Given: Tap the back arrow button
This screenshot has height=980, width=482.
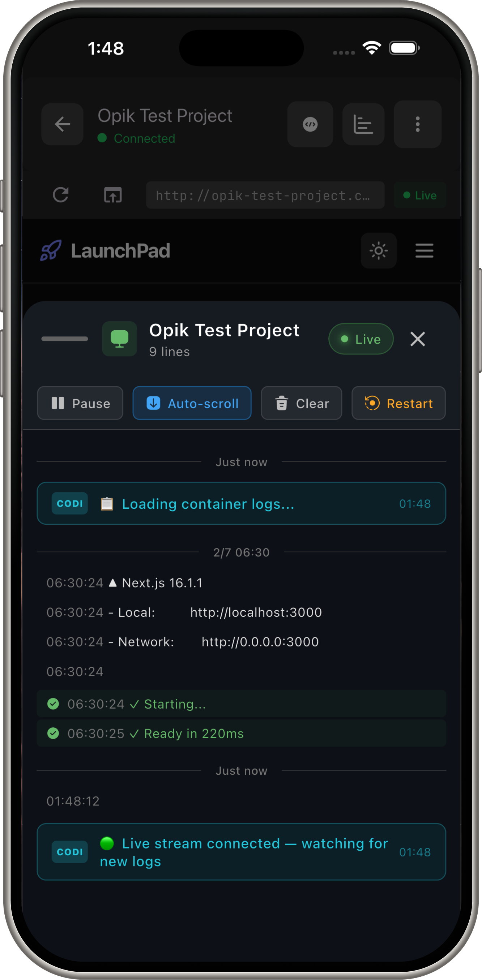Looking at the screenshot, I should pyautogui.click(x=63, y=124).
